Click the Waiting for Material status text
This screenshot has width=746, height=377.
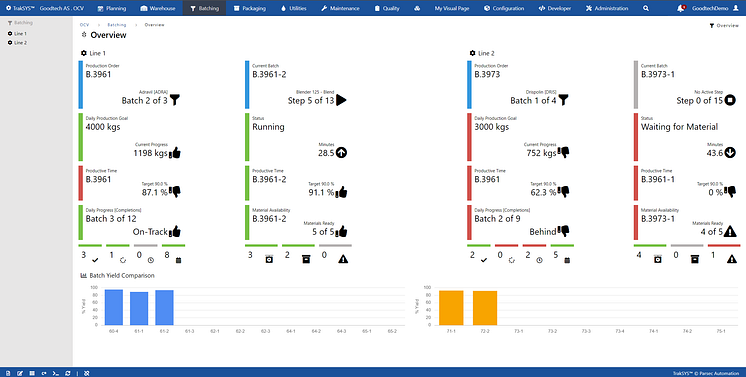[x=679, y=127]
